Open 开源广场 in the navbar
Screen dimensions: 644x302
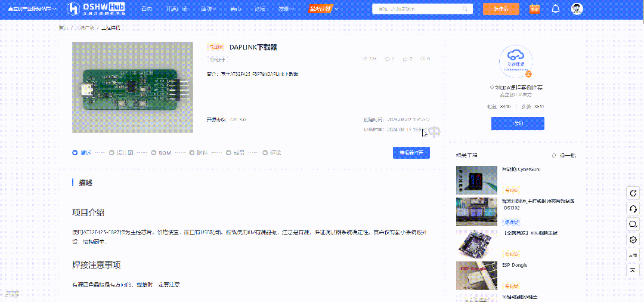pyautogui.click(x=176, y=8)
